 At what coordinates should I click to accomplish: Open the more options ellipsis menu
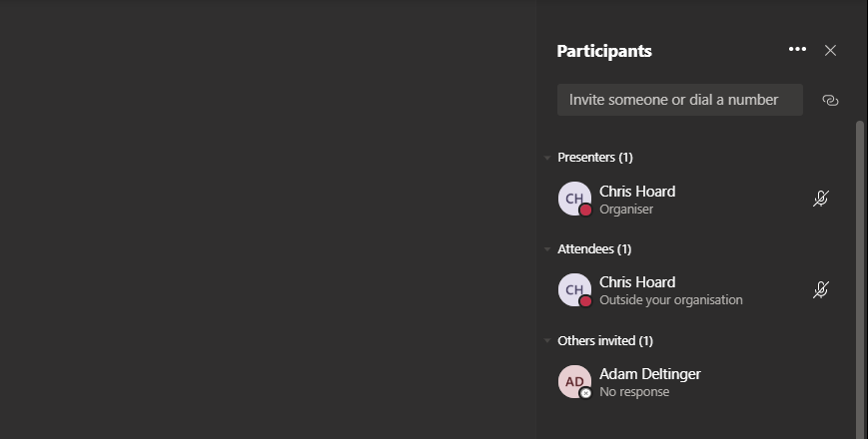pyautogui.click(x=797, y=50)
